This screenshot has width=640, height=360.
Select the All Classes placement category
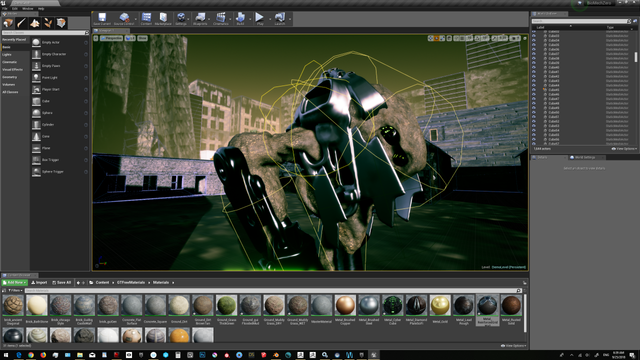[x=10, y=92]
